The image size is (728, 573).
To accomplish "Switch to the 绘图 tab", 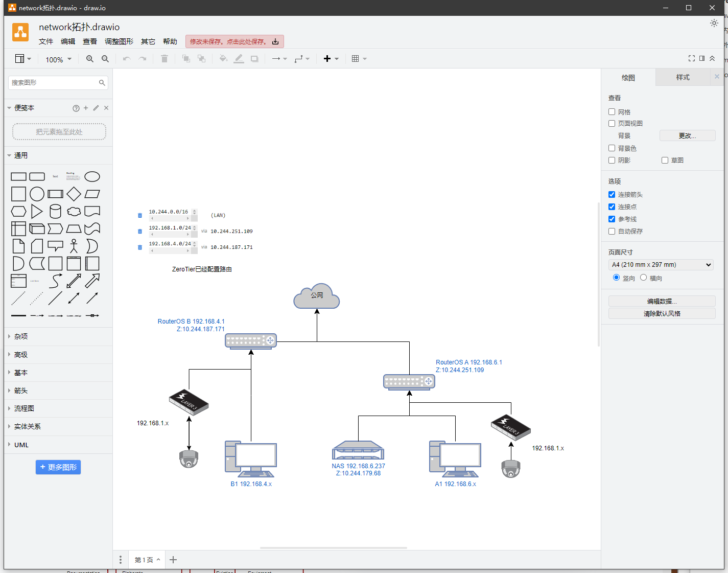I will click(x=628, y=78).
